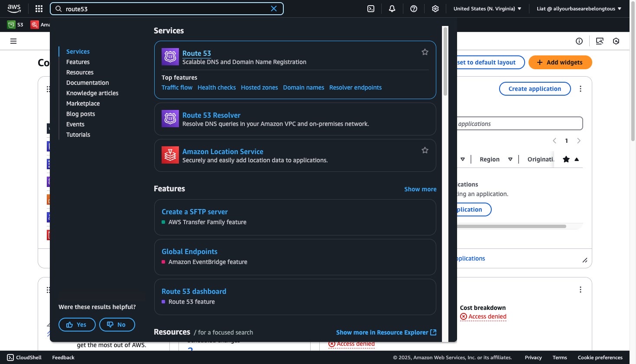Click the Route 53 service icon
Screen dimensions: 636x364
(x=170, y=57)
